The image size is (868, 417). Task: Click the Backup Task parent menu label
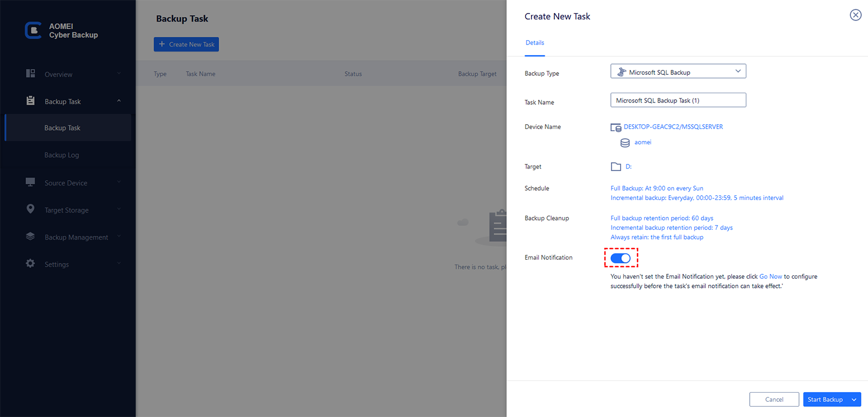(x=62, y=101)
